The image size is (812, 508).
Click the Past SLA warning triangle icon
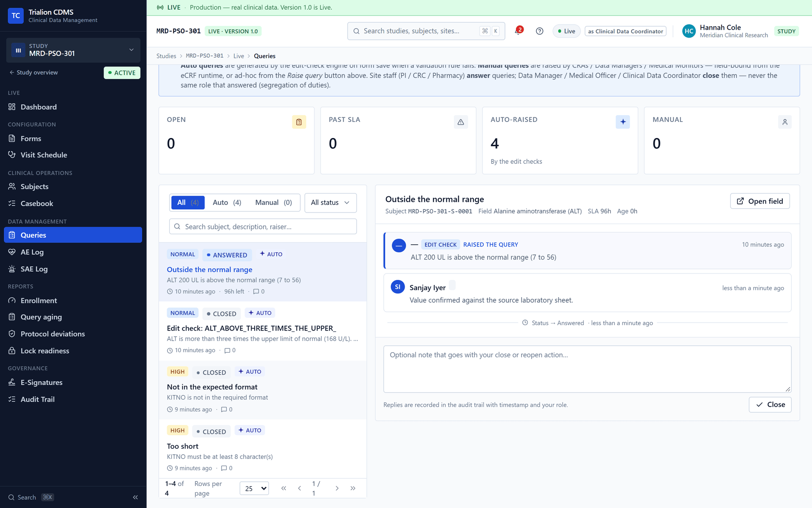[x=461, y=122]
